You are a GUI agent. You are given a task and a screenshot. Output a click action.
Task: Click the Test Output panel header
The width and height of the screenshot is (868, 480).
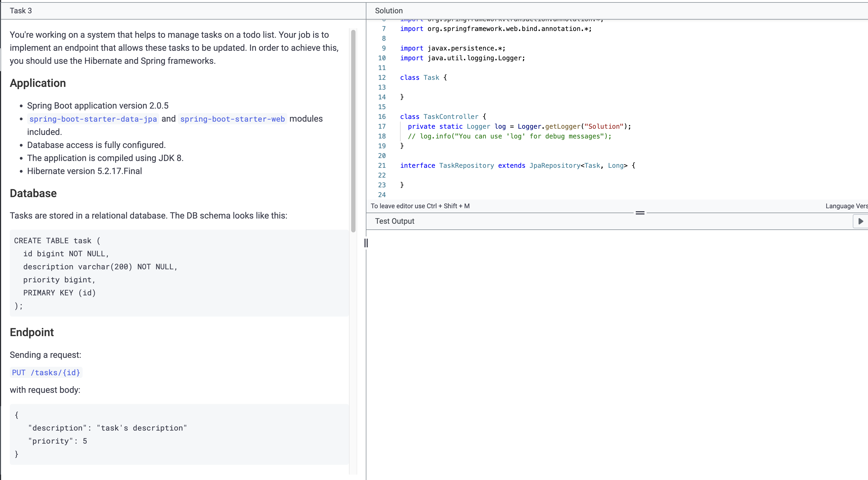point(395,221)
